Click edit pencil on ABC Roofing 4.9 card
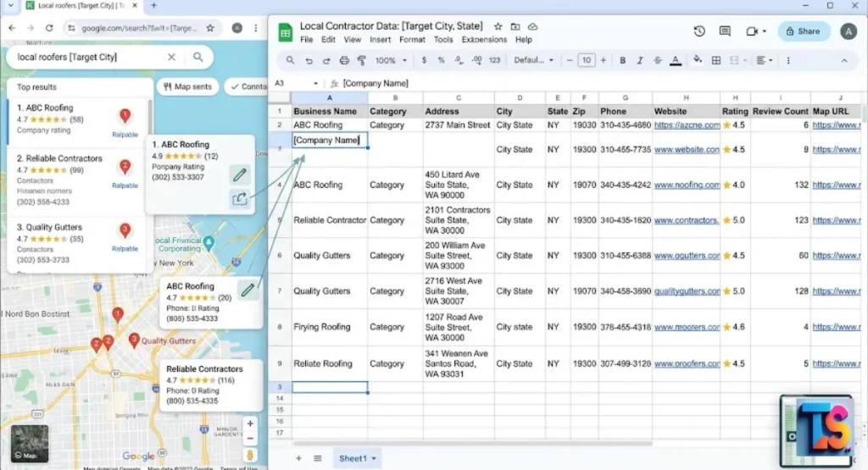 tap(240, 175)
